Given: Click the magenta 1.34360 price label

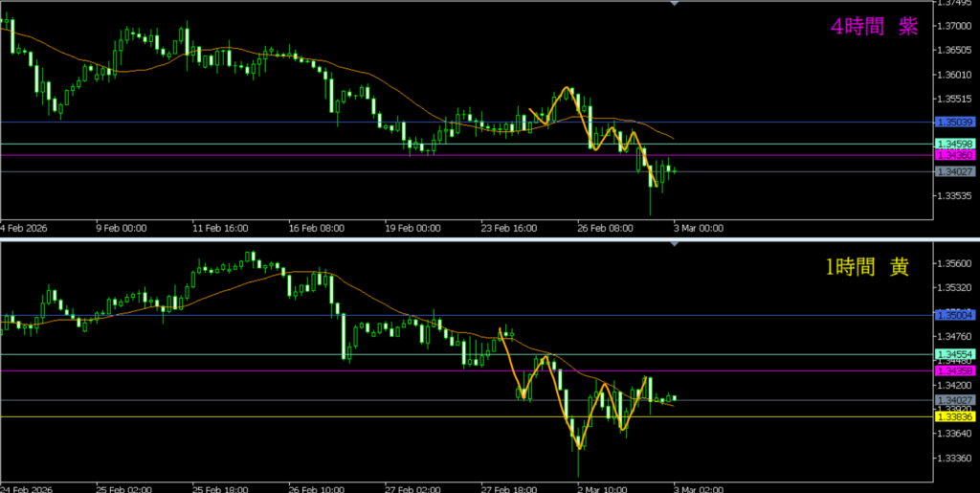Looking at the screenshot, I should click(x=954, y=155).
